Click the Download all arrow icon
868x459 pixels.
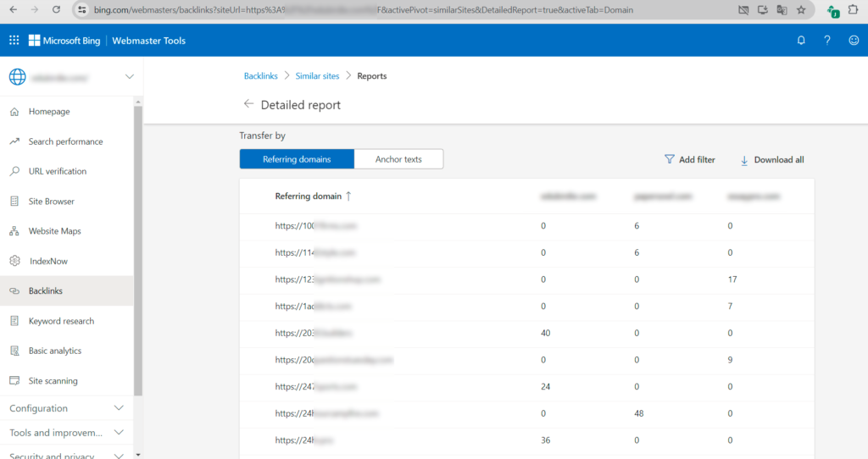744,160
